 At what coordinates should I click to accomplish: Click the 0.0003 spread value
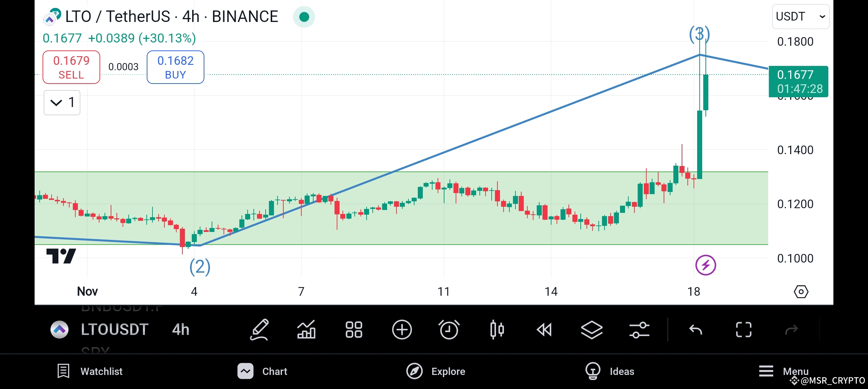coord(123,67)
